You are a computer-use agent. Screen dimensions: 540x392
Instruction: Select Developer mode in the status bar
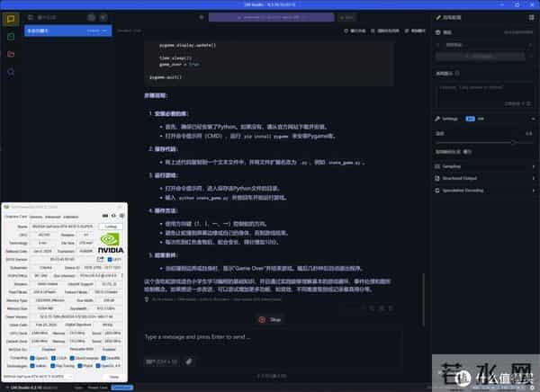(x=122, y=388)
